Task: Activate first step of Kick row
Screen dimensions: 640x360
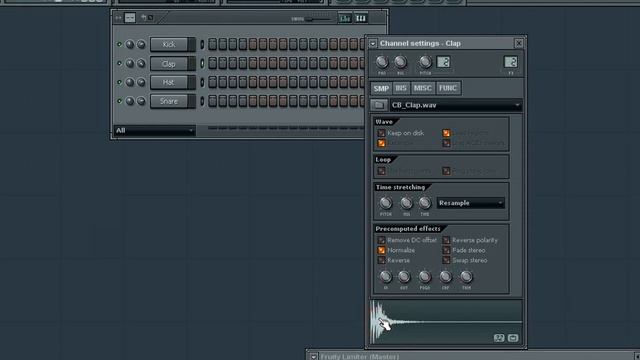Action: (x=213, y=44)
